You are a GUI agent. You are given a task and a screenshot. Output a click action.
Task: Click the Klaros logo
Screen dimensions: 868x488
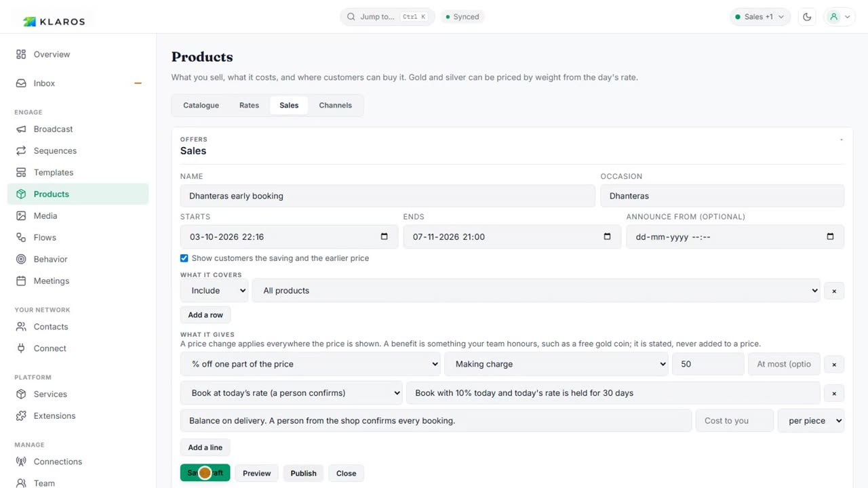pos(54,21)
